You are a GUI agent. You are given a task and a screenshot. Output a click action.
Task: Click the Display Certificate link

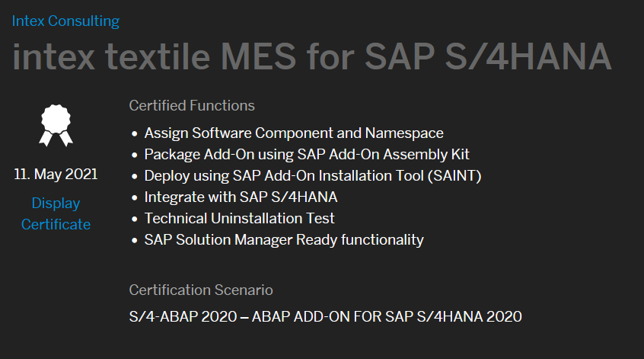pos(56,214)
